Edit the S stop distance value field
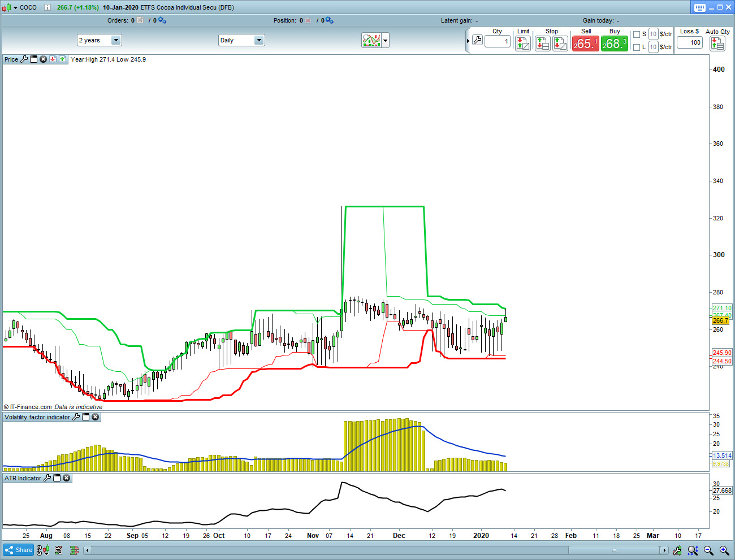 [653, 34]
